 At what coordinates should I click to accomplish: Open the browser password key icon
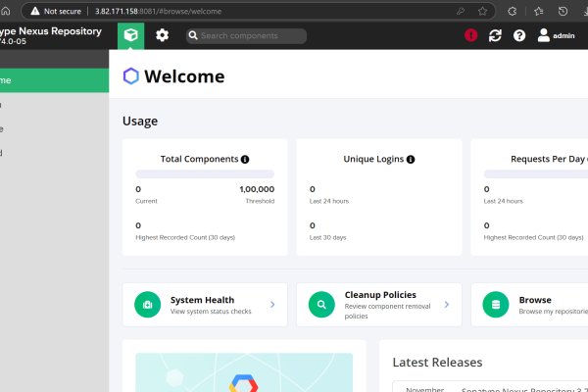[461, 11]
